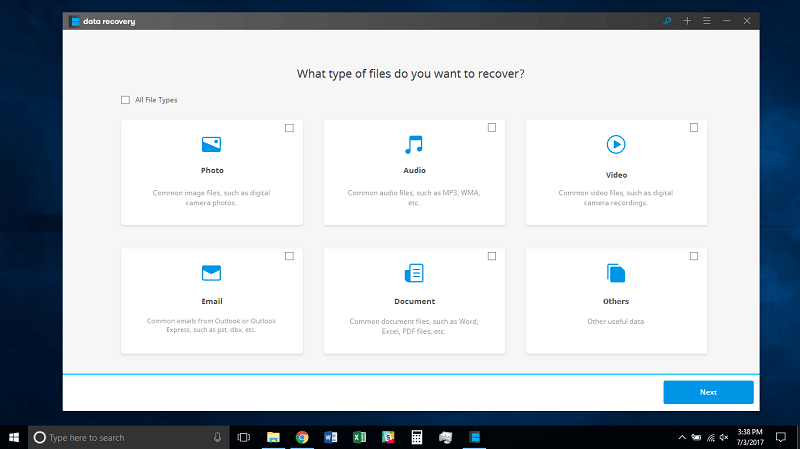Click the plus icon in title bar
This screenshot has width=800, height=449.
[687, 20]
